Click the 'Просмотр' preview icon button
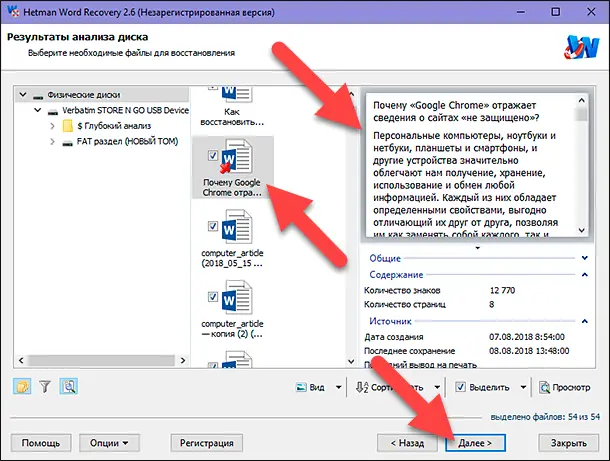 [x=565, y=387]
